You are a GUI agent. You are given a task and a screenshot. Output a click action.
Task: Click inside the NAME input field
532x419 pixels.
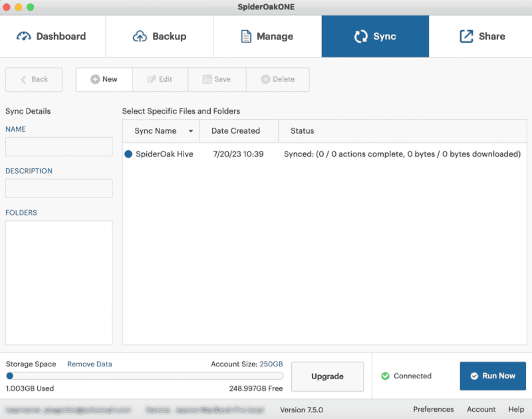tap(59, 145)
